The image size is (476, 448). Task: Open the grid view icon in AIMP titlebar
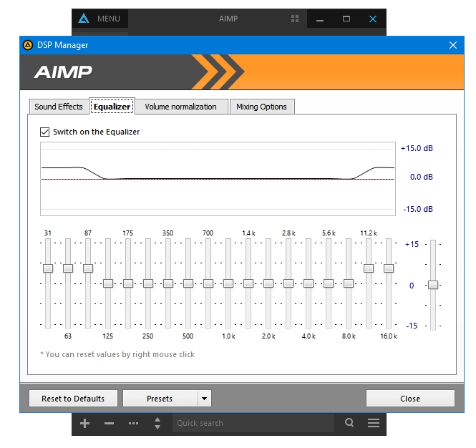(295, 19)
